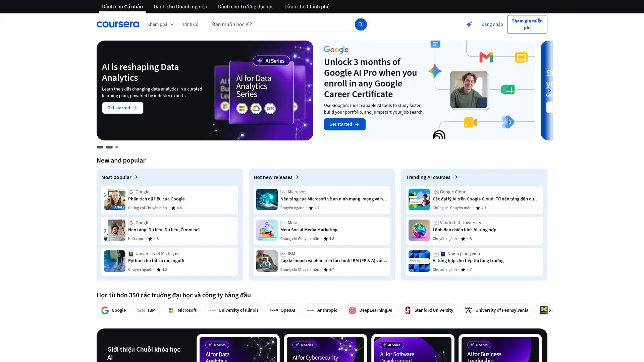Switch to Dành cho Cá nhân tab
The height and width of the screenshot is (362, 644).
pyautogui.click(x=122, y=7)
